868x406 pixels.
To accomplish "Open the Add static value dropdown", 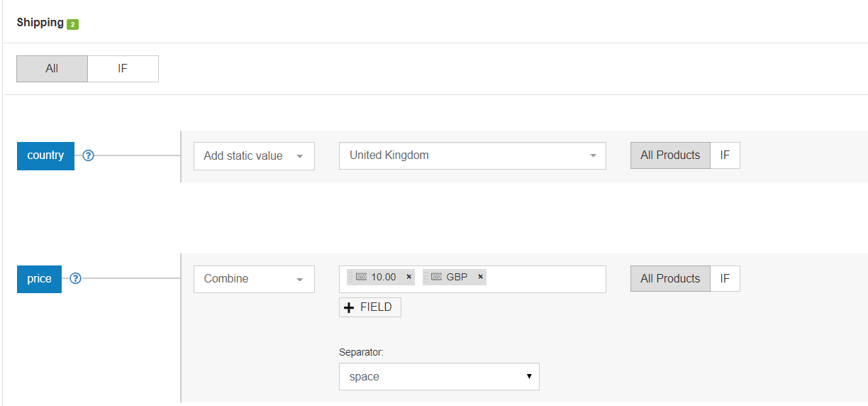I will pos(254,156).
